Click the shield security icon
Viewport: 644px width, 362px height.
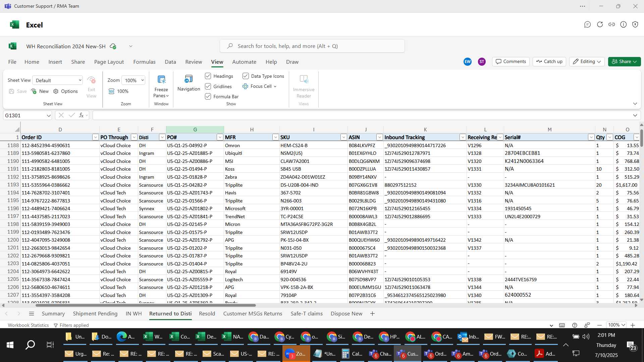click(635, 24)
